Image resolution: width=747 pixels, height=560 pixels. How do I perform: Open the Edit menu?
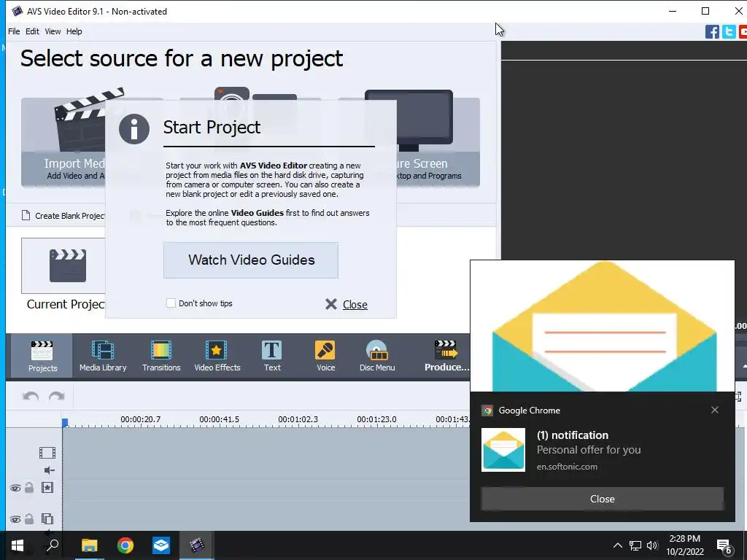32,31
